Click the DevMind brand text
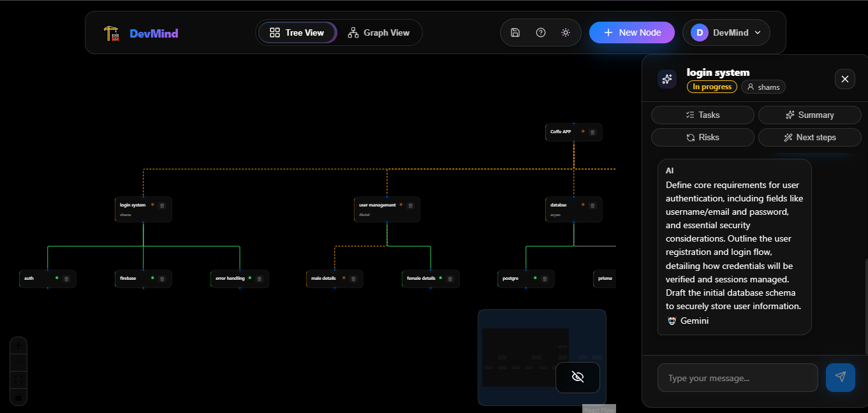 pyautogui.click(x=154, y=33)
